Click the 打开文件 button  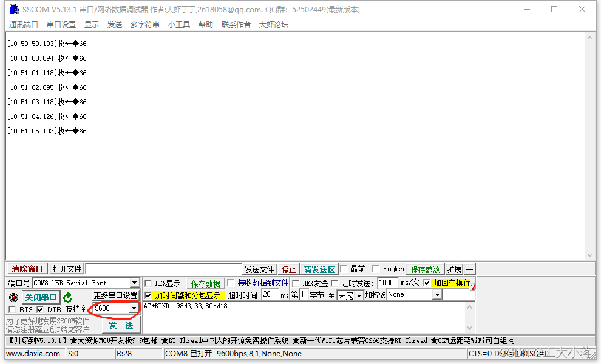(x=67, y=269)
